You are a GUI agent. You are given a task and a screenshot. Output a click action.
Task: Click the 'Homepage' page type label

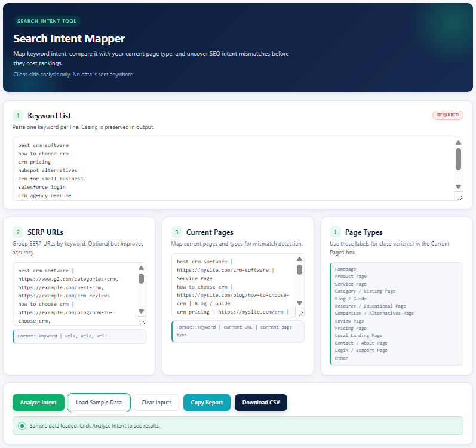coord(345,269)
